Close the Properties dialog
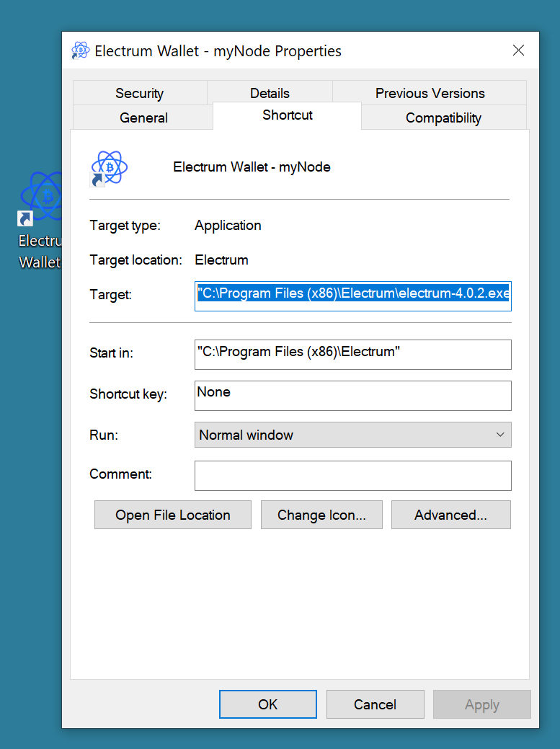 518,50
